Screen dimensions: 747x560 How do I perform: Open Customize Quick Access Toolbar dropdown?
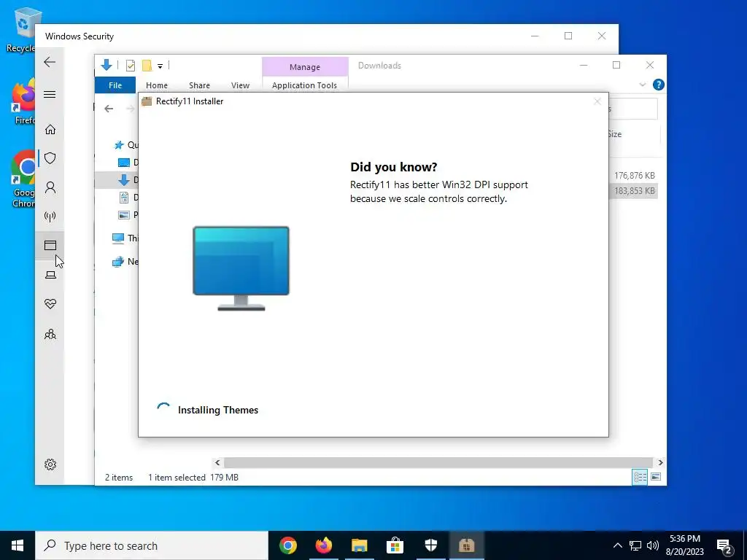point(160,66)
